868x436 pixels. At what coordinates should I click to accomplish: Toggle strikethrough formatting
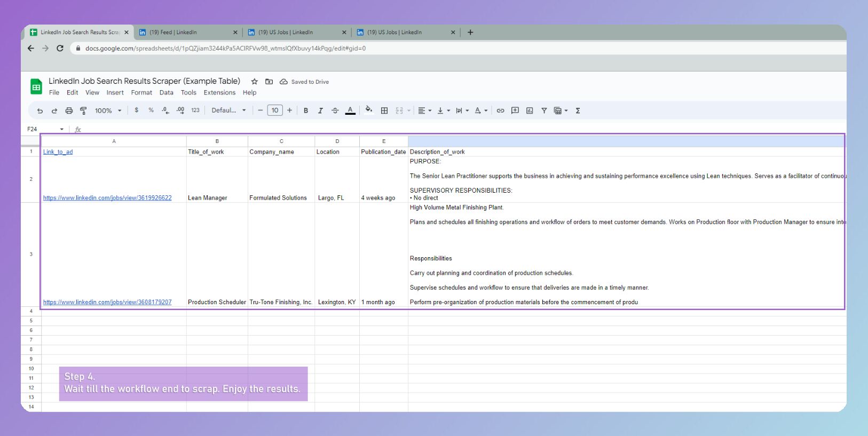click(x=335, y=110)
